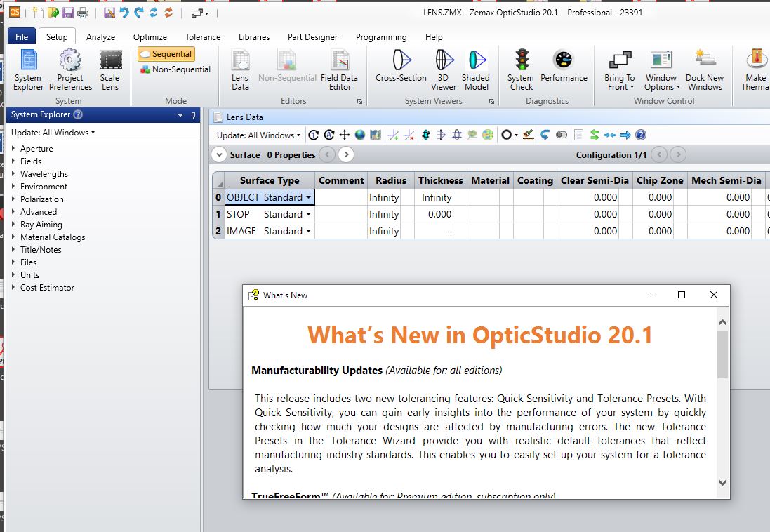The height and width of the screenshot is (532, 770).
Task: Click the System Explorer help icon
Action: [78, 114]
